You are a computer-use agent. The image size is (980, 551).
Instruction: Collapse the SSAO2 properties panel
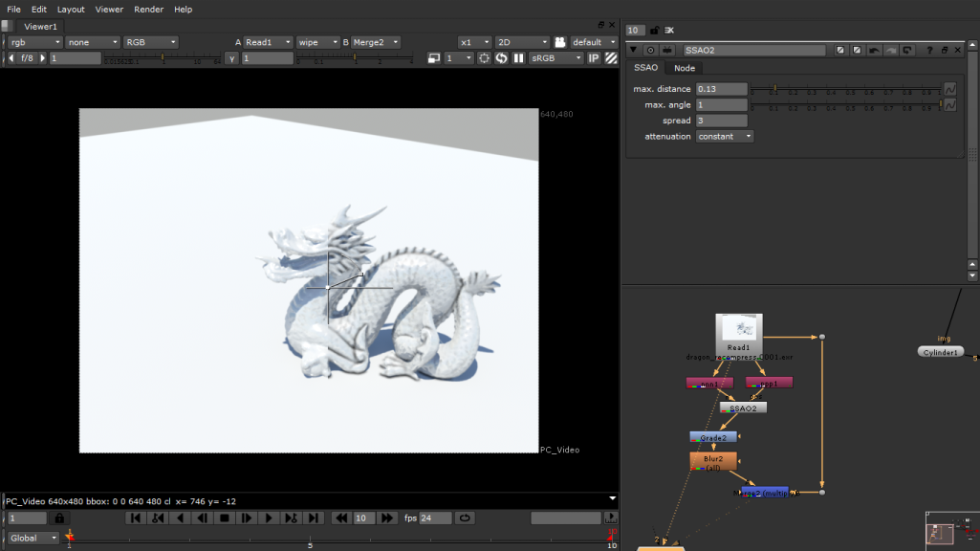click(x=634, y=50)
